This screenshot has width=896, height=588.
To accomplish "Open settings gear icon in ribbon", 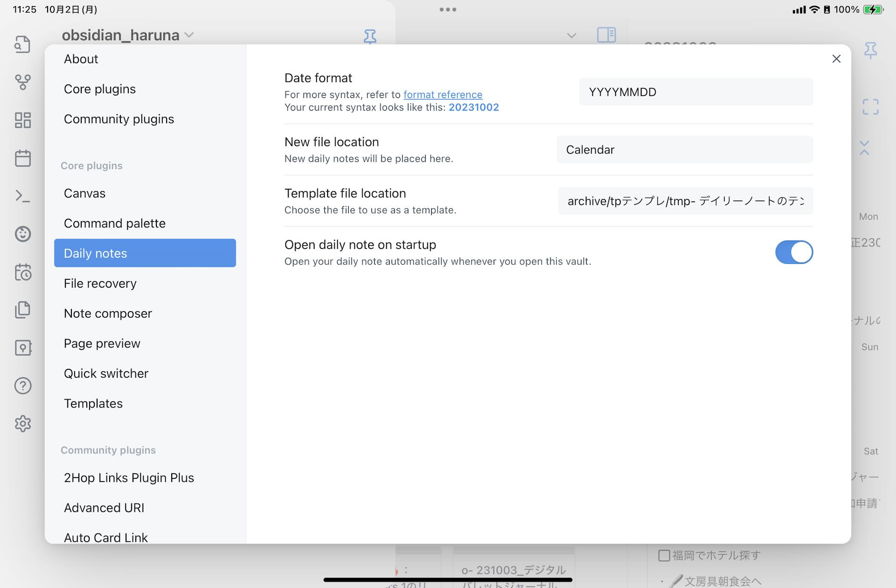I will pos(22,424).
